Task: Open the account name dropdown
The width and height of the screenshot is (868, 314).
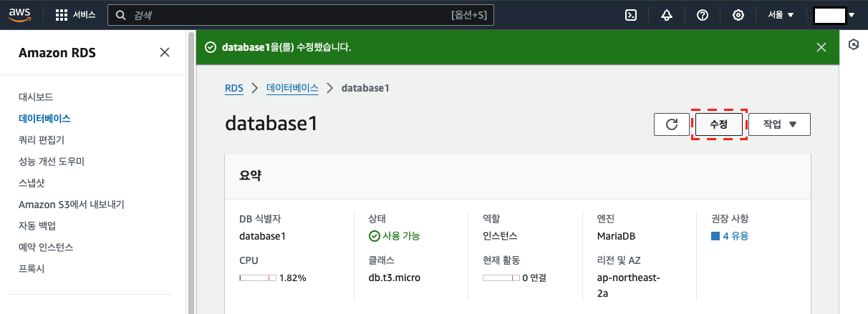Action: click(835, 14)
